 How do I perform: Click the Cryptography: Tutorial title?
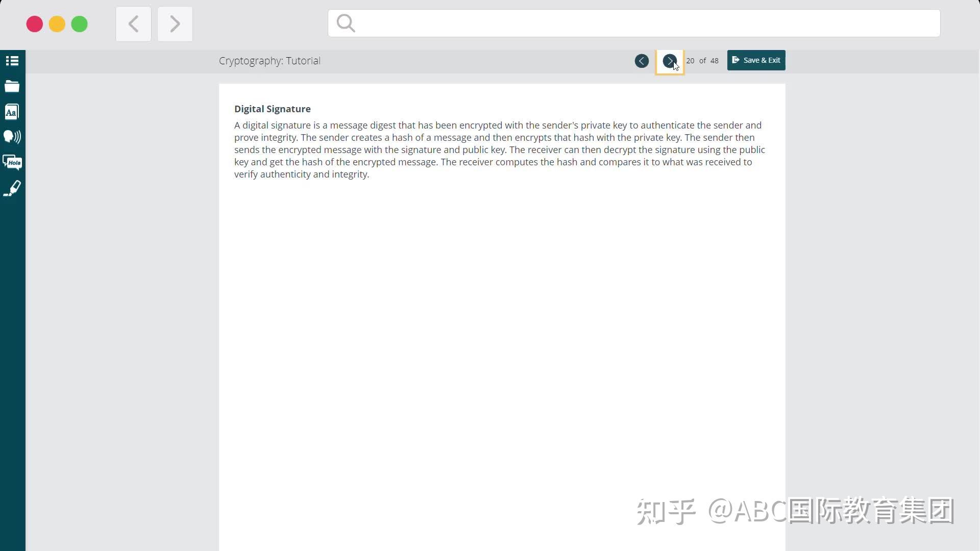coord(269,60)
